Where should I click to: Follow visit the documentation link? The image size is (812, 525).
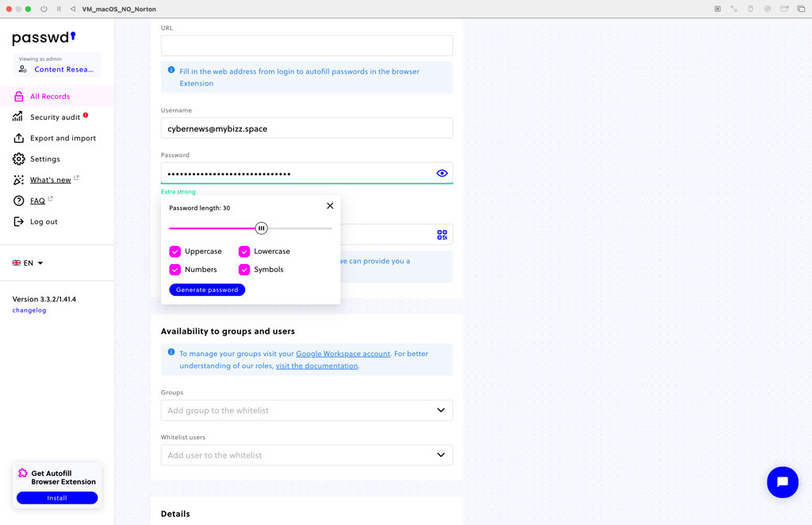(x=316, y=366)
